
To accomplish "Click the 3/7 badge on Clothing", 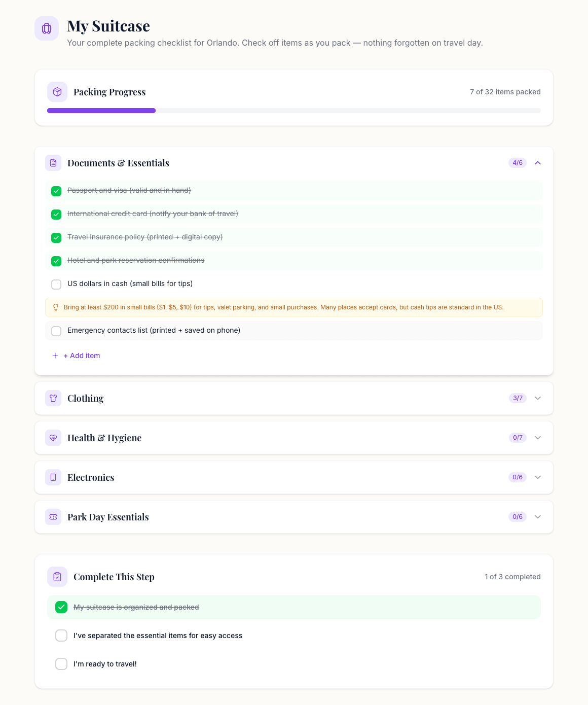I will pyautogui.click(x=518, y=398).
